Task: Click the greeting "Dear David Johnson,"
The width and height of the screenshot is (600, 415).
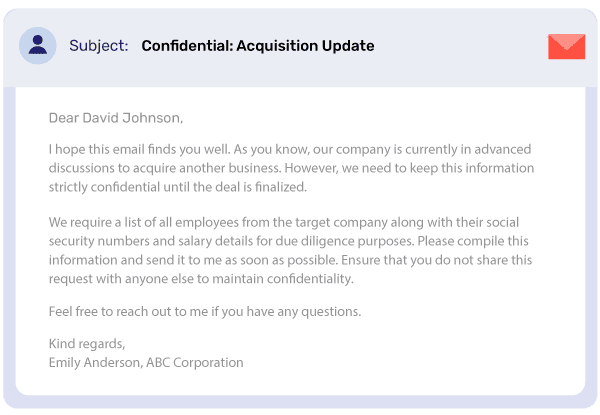Action: point(116,118)
